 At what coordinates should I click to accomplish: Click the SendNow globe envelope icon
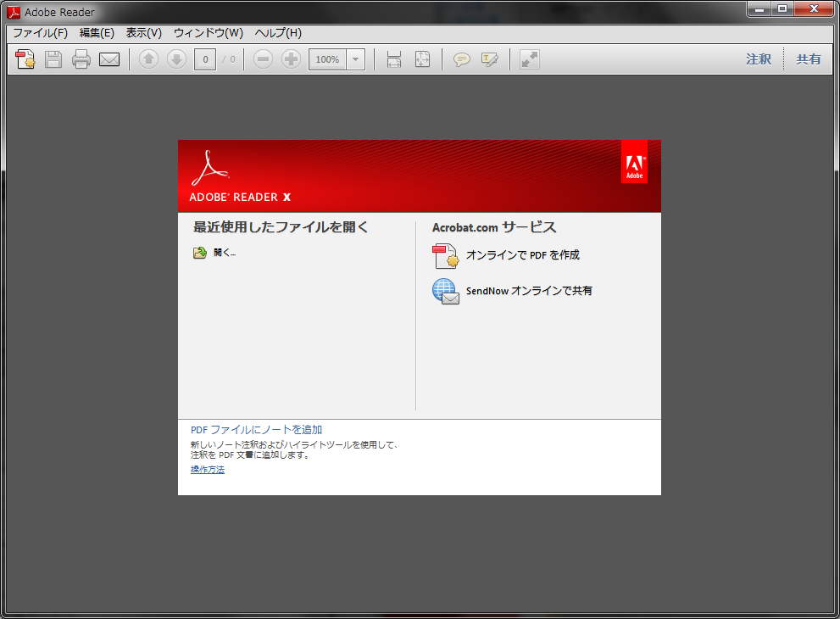pos(446,292)
